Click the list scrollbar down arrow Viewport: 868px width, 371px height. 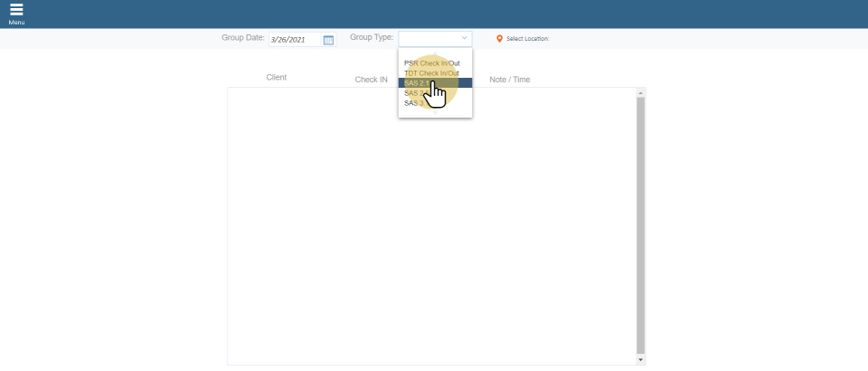click(x=641, y=359)
